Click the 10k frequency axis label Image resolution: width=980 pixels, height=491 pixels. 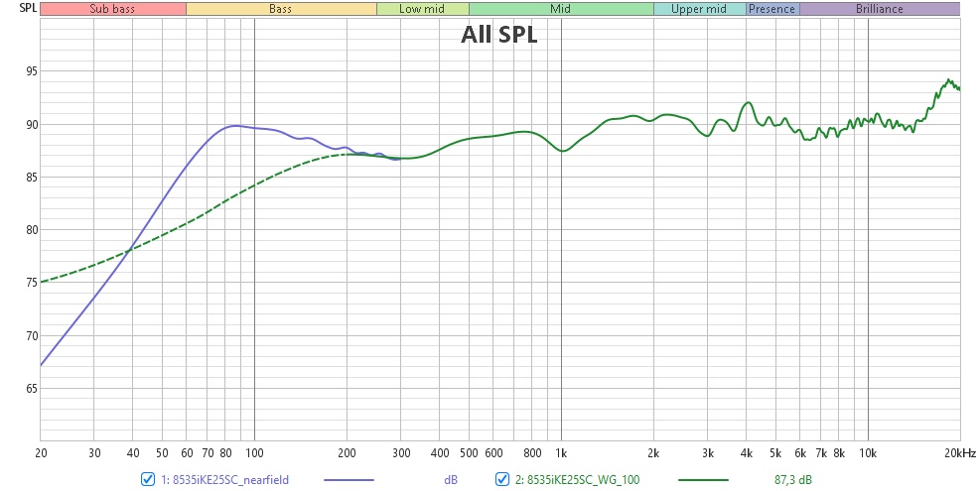[x=868, y=453]
